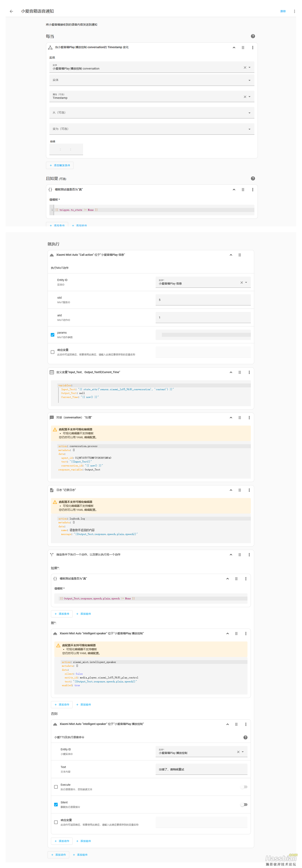Click 添加组件 next to 添加条件 under 如果
Image resolution: width=302 pixels, height=868 pixels.
(84, 614)
